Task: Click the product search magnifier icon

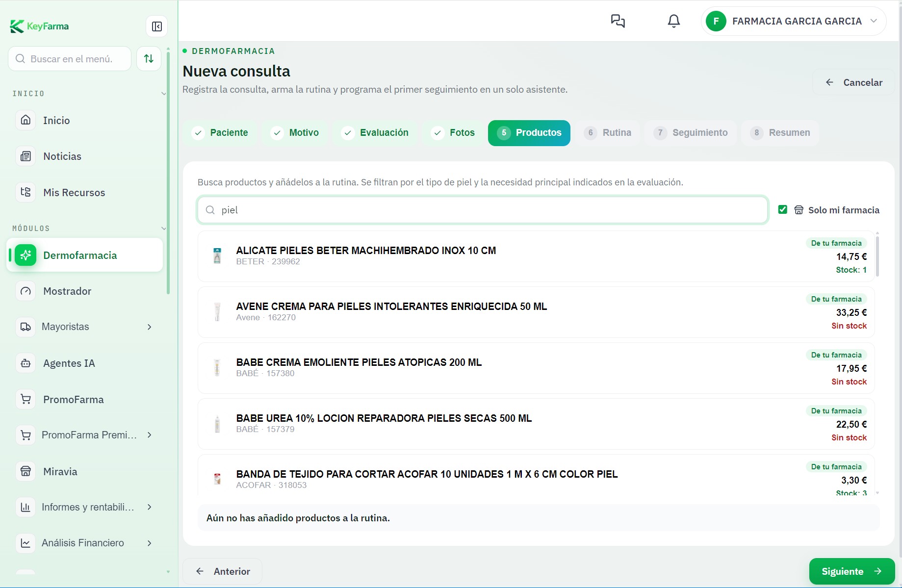Action: click(210, 210)
